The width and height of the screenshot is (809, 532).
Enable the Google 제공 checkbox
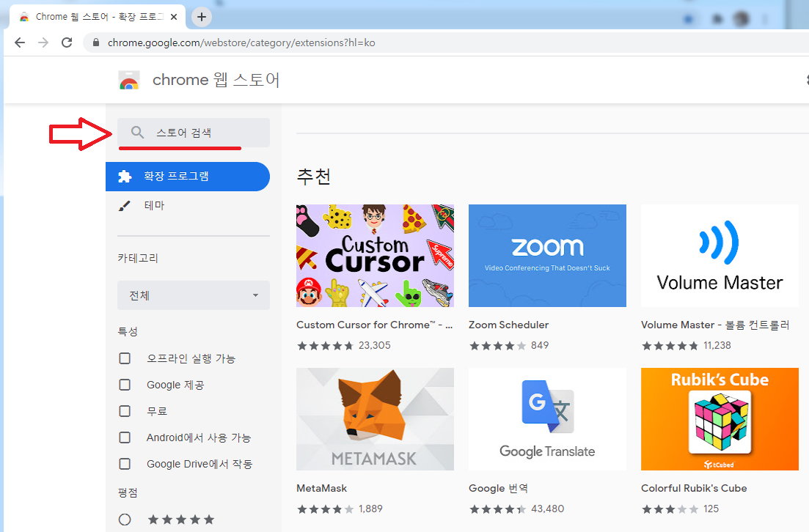pyautogui.click(x=125, y=385)
